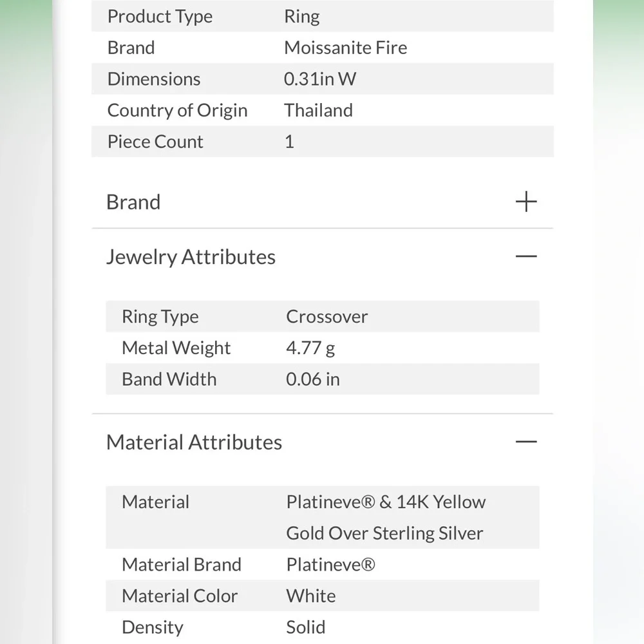This screenshot has width=644, height=644.
Task: Collapse Material Attributes with minus icon
Action: [526, 442]
